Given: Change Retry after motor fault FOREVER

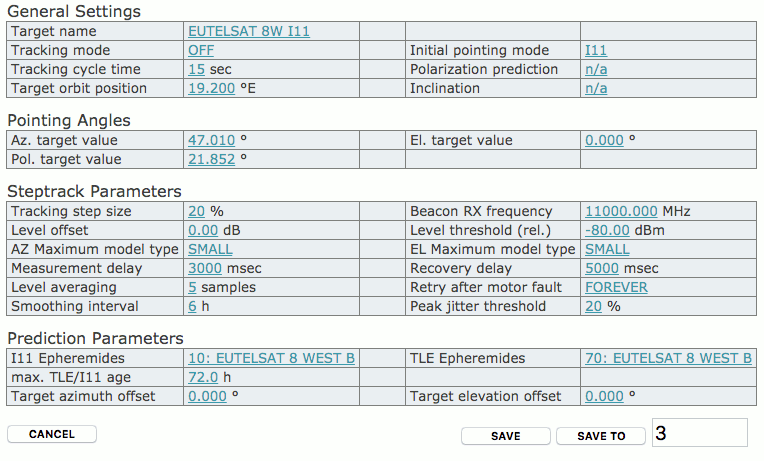Looking at the screenshot, I should pyautogui.click(x=616, y=287).
